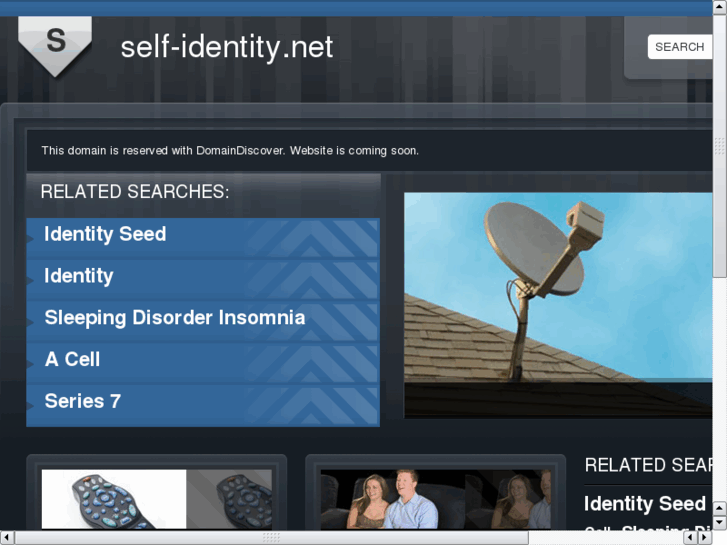Click arrow marker beside Series 7
The width and height of the screenshot is (727, 545).
pos(30,406)
